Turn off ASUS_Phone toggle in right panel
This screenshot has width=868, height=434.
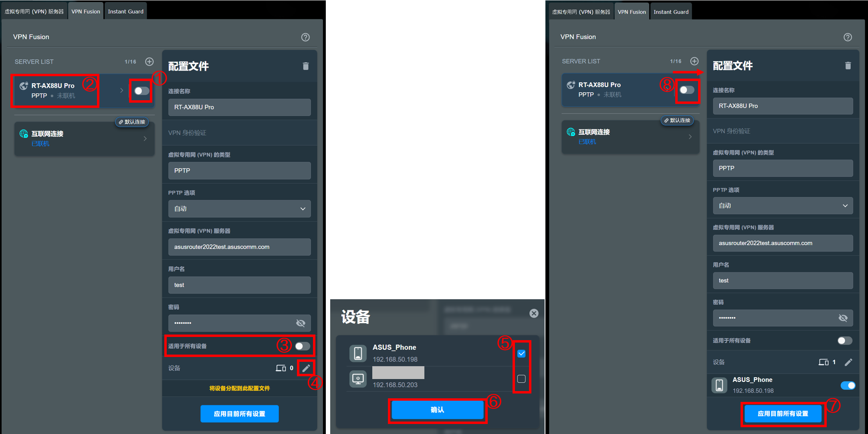click(848, 385)
